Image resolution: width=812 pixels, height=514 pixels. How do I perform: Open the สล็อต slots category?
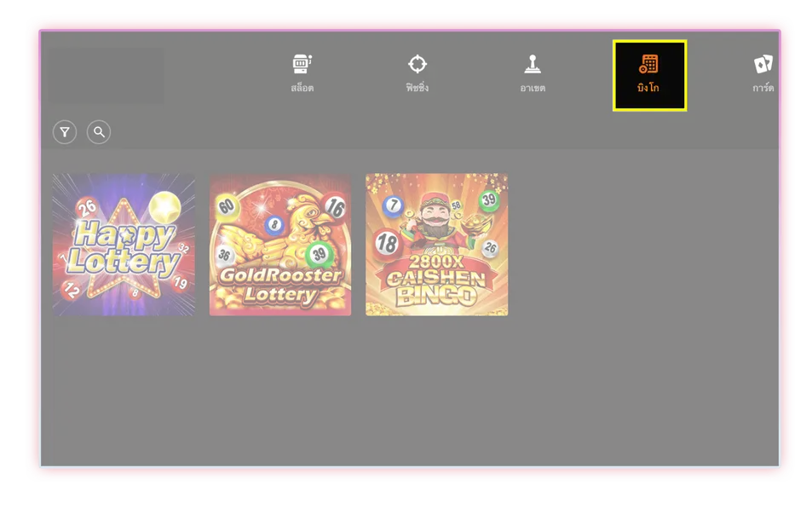(302, 74)
